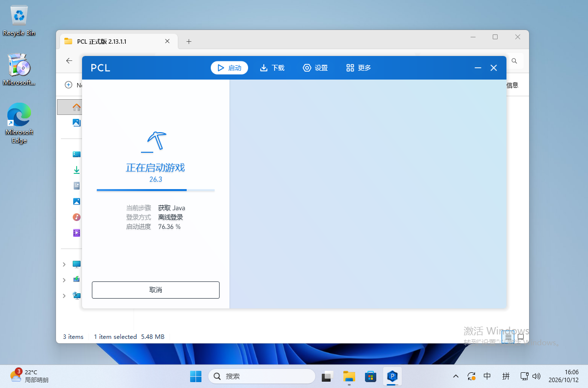Maximize the File Explorer window

495,37
